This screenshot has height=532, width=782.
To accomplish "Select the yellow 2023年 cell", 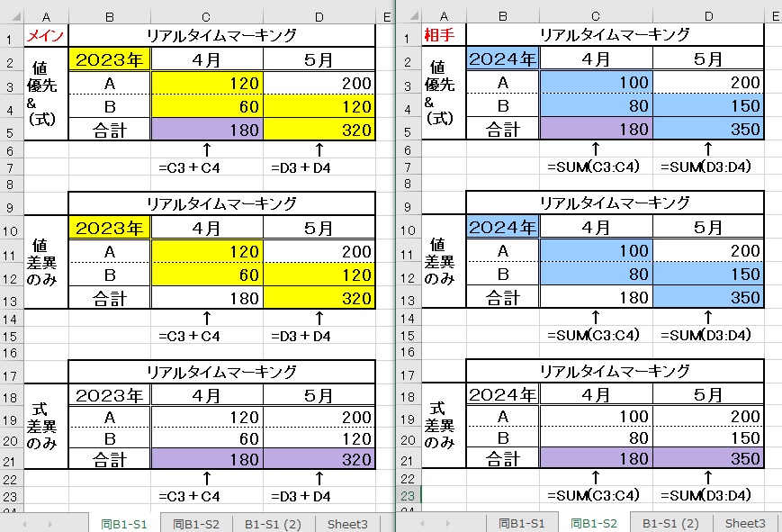I will [109, 59].
